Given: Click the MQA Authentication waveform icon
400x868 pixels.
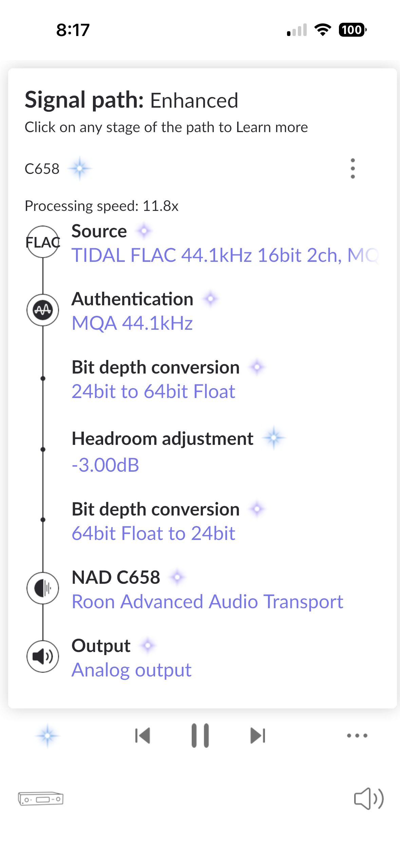Looking at the screenshot, I should tap(43, 310).
